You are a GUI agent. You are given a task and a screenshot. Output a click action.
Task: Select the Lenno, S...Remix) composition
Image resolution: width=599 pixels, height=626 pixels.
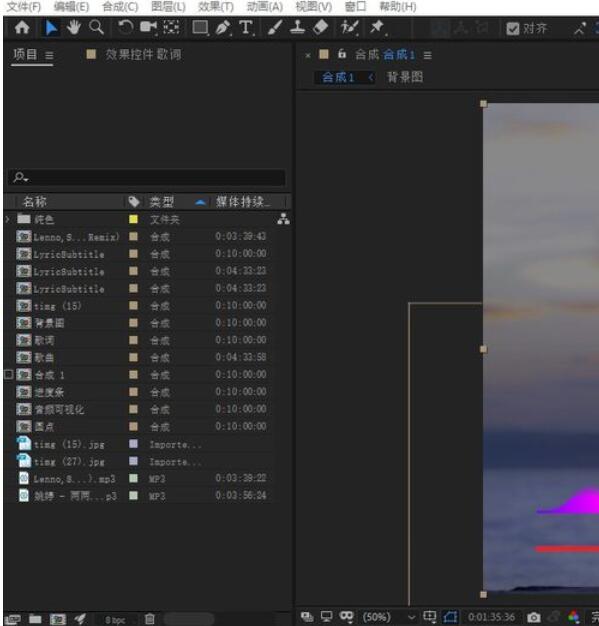(76, 237)
